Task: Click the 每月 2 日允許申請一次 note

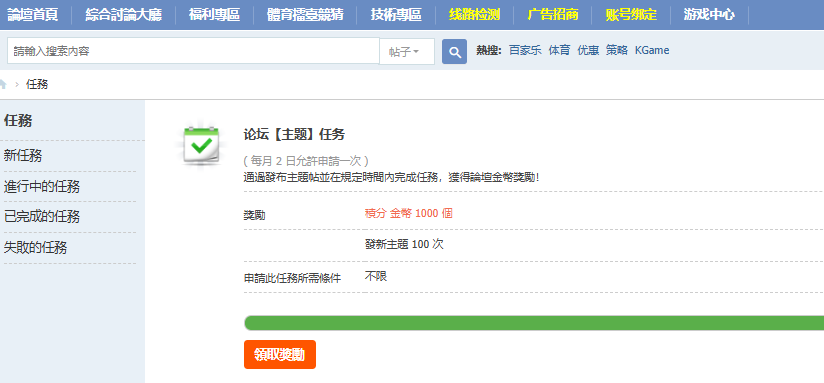Action: pyautogui.click(x=306, y=161)
